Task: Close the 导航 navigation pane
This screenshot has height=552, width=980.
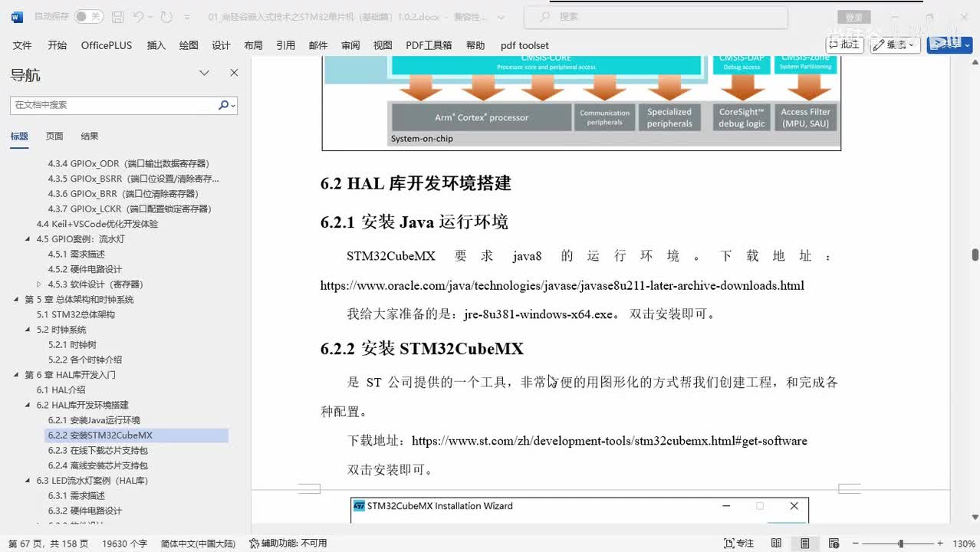Action: pos(234,73)
